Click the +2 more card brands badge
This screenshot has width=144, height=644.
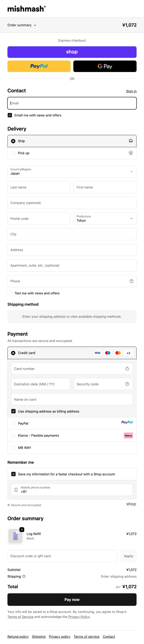pos(128,353)
